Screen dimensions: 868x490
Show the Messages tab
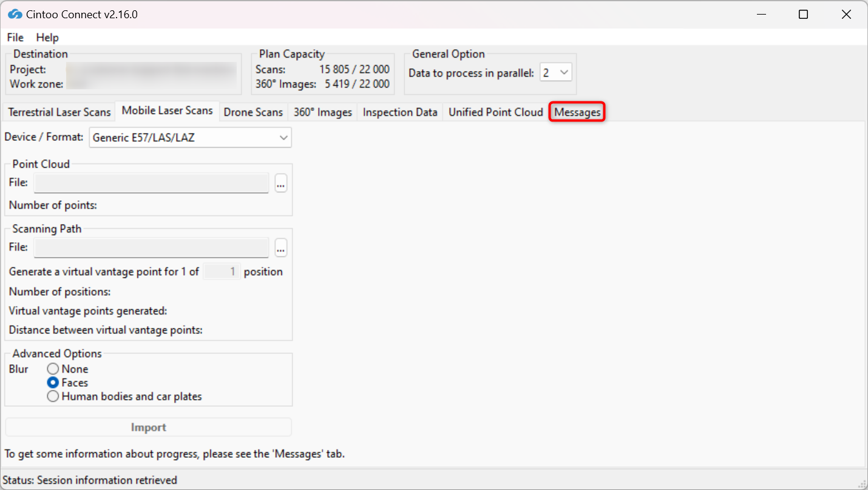[x=577, y=112]
